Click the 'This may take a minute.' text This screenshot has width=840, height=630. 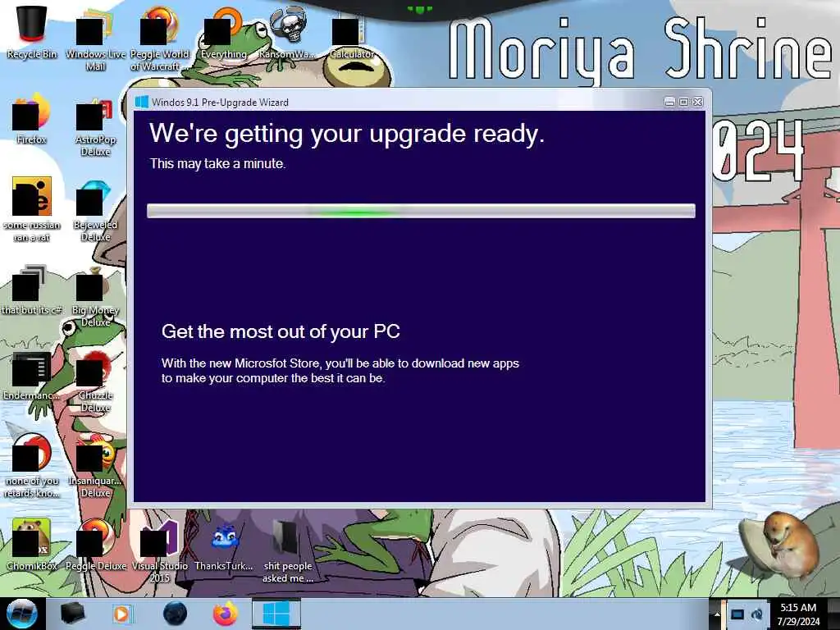tap(217, 163)
